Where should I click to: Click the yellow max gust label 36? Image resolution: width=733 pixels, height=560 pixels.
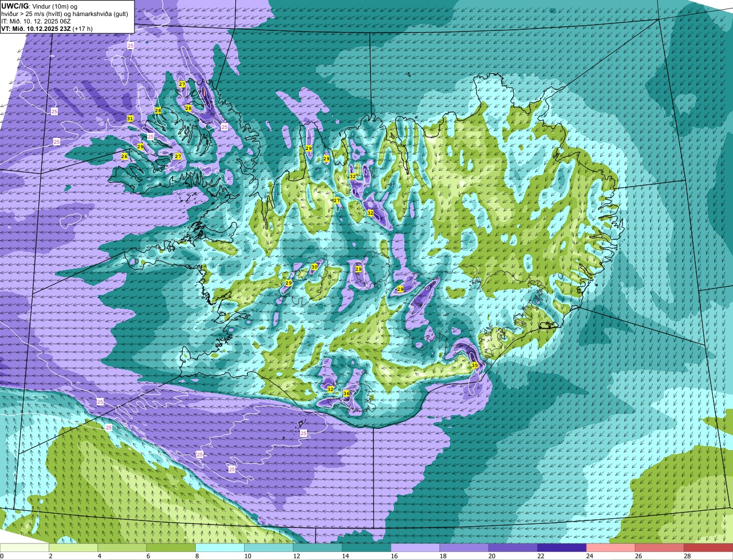pos(346,393)
